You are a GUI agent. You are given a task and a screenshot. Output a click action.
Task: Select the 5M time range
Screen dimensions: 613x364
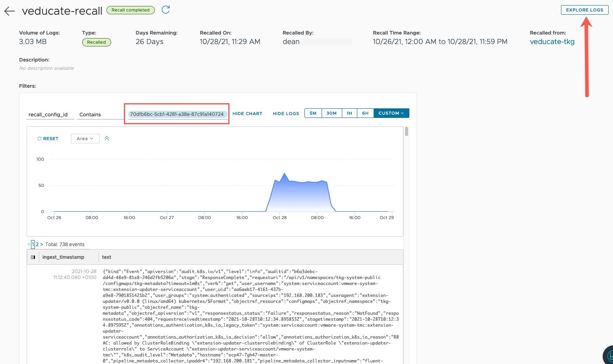pos(313,113)
